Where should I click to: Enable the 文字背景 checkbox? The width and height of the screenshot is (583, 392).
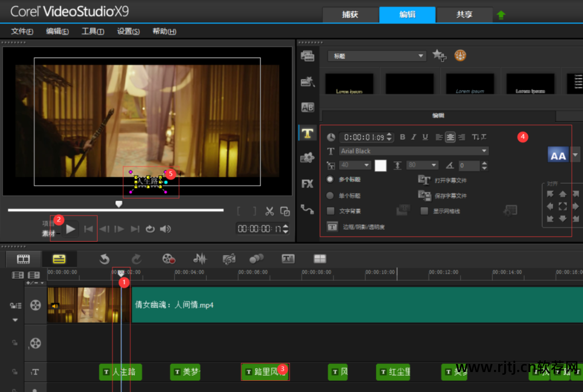[331, 211]
